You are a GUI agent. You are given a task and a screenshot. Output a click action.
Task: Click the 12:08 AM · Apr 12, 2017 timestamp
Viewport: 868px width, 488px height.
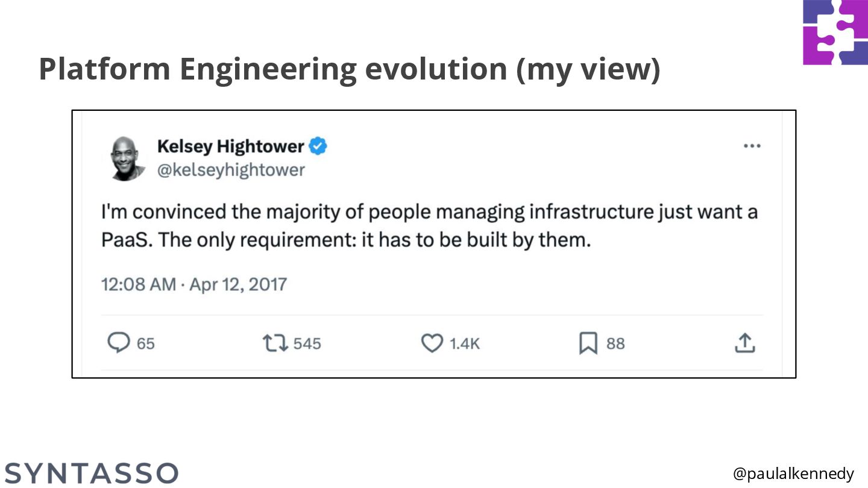click(x=194, y=284)
